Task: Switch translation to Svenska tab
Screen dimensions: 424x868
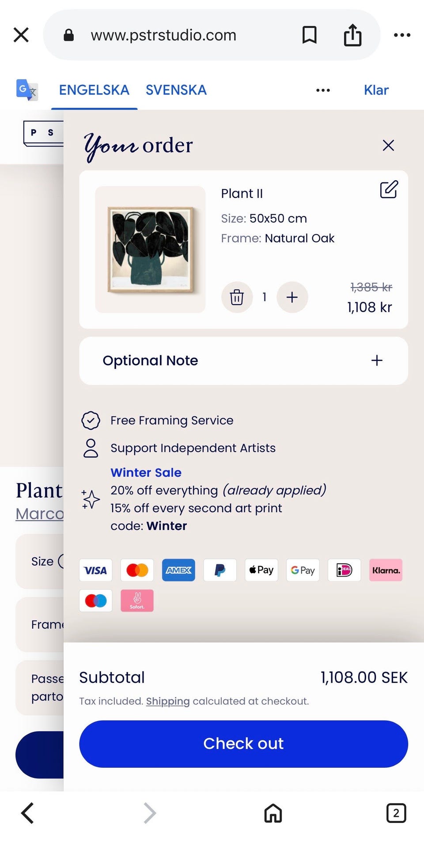Action: 176,90
